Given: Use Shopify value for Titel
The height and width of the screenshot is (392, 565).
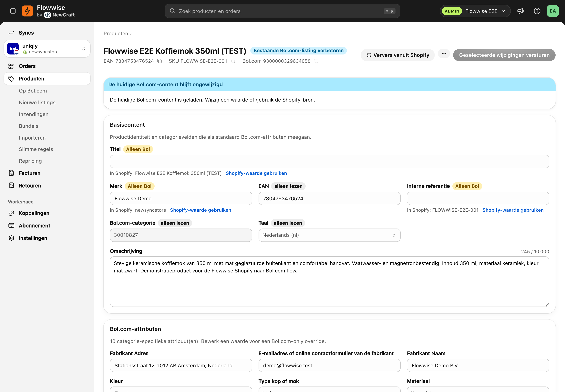Looking at the screenshot, I should pos(256,173).
